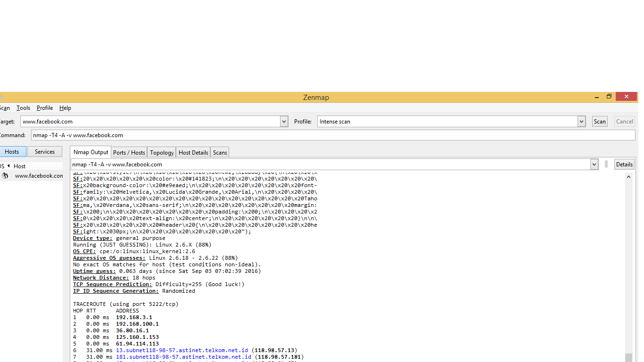Image resolution: width=644 pixels, height=362 pixels.
Task: Expand the Target combo box dropdown
Action: pyautogui.click(x=283, y=121)
